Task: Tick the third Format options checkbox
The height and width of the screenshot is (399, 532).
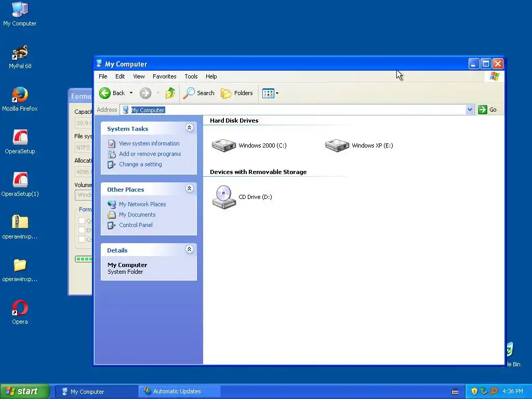Action: click(82, 239)
